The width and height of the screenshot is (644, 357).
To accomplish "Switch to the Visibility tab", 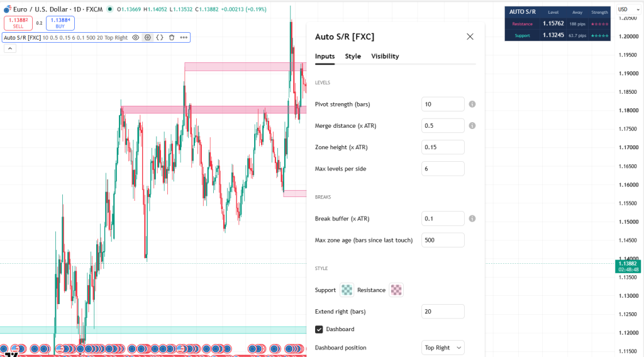I will 385,56.
